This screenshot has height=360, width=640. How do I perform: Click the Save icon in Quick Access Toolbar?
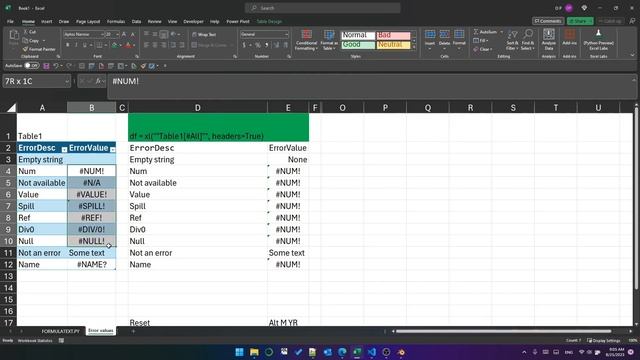tap(46, 66)
